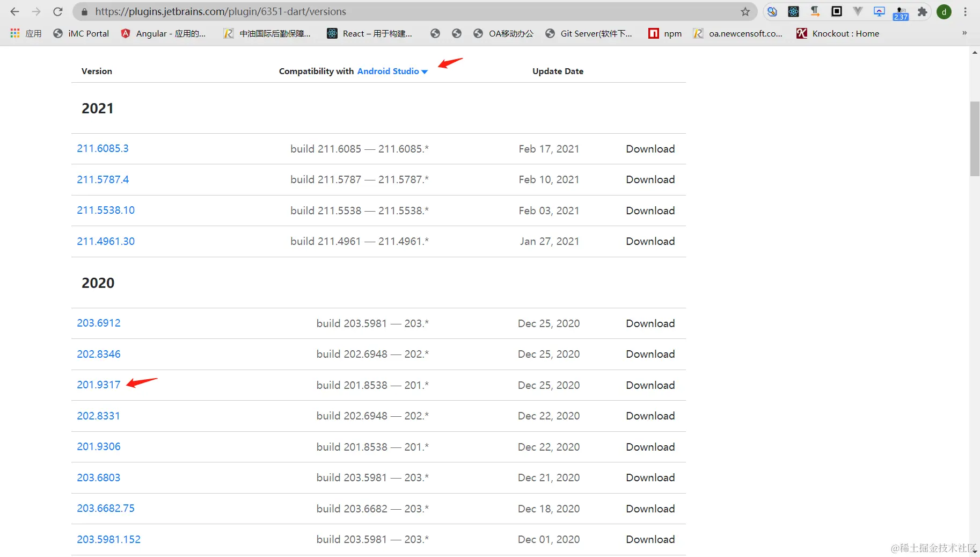Image resolution: width=980 pixels, height=557 pixels.
Task: Open the first unnamed globe bookmark
Action: pos(435,33)
